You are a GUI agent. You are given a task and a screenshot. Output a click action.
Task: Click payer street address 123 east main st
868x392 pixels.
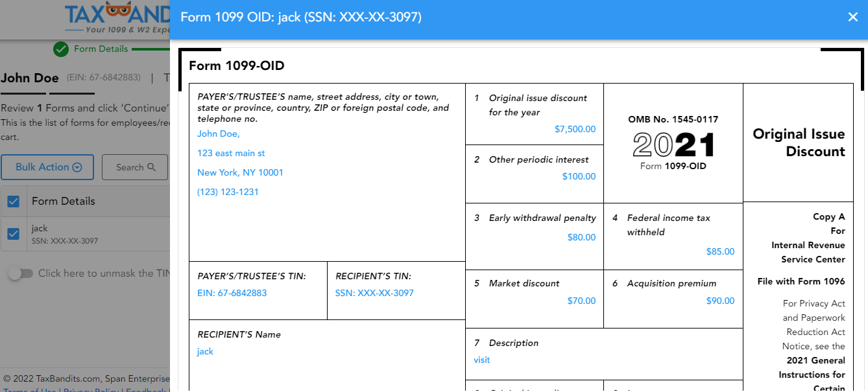231,153
